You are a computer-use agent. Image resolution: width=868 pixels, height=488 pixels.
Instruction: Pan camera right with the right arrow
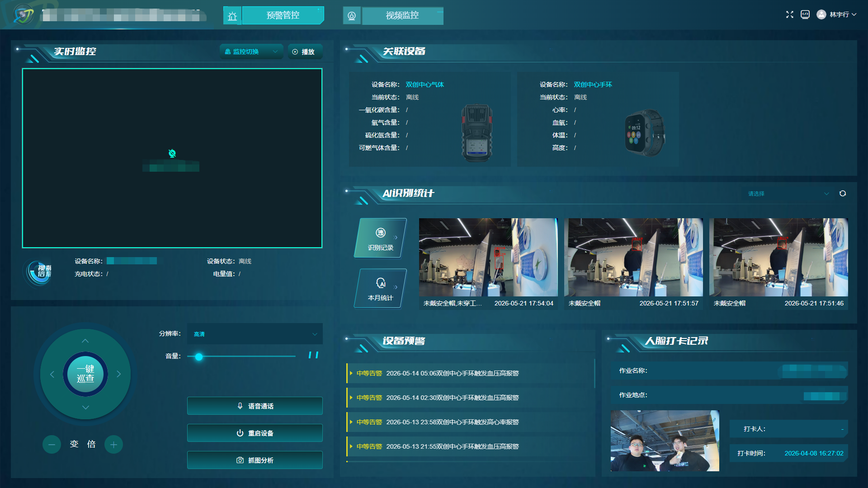coord(119,374)
